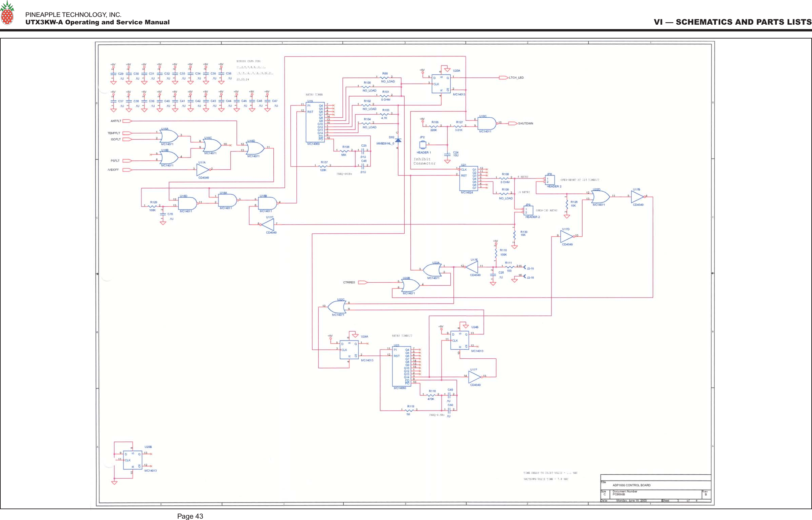Image resolution: width=812 pixels, height=520 pixels.
Task: Select the U22D OR gate symbol
Action: (600, 197)
